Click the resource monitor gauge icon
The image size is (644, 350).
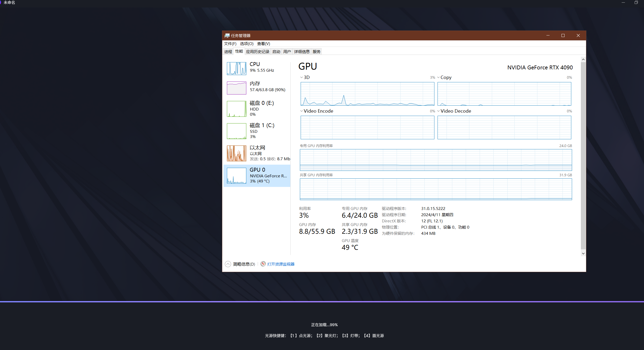[x=263, y=264]
